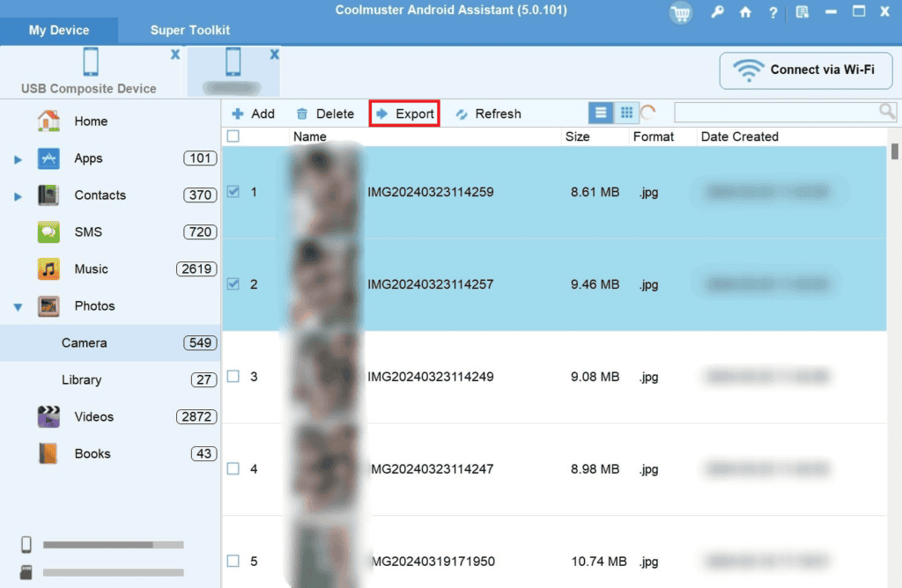Screen dimensions: 902x588
Task: Toggle the select-all checkbox in header
Action: pos(233,136)
